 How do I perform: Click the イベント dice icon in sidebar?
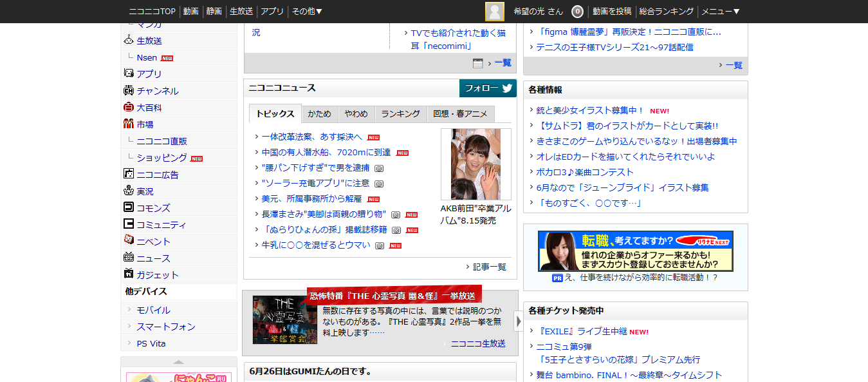[129, 240]
